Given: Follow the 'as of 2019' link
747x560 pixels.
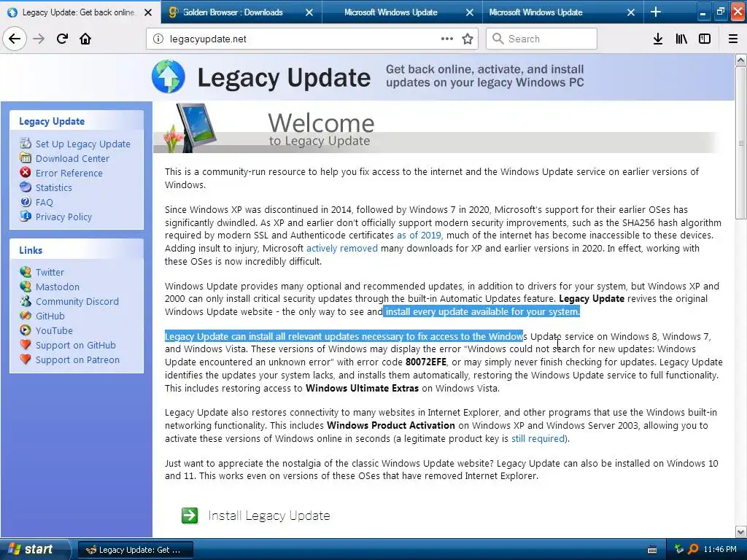Looking at the screenshot, I should tap(419, 235).
